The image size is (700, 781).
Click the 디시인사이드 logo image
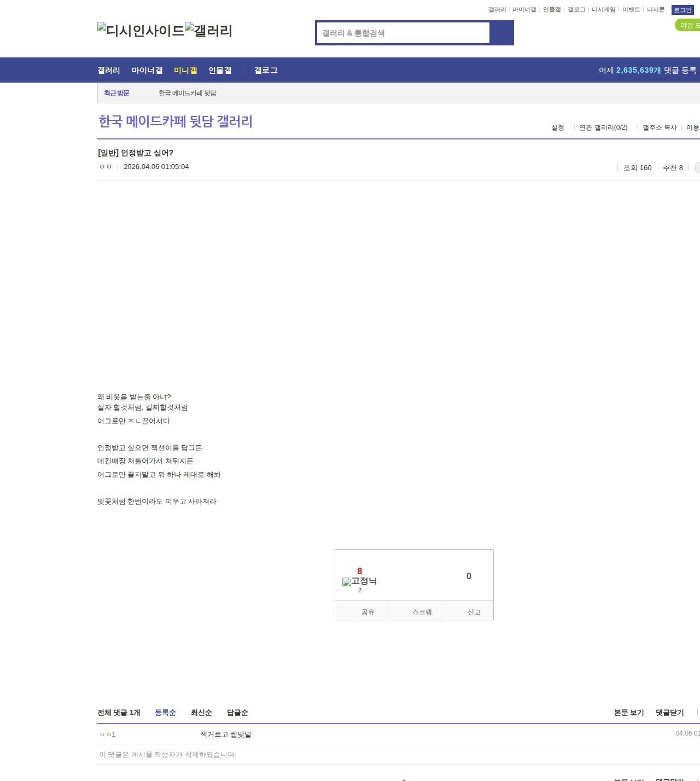141,30
